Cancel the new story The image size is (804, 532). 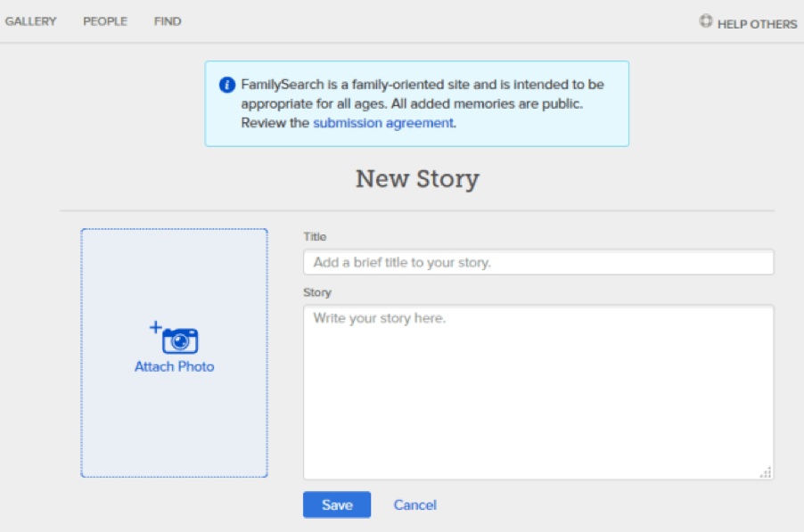[x=414, y=505]
